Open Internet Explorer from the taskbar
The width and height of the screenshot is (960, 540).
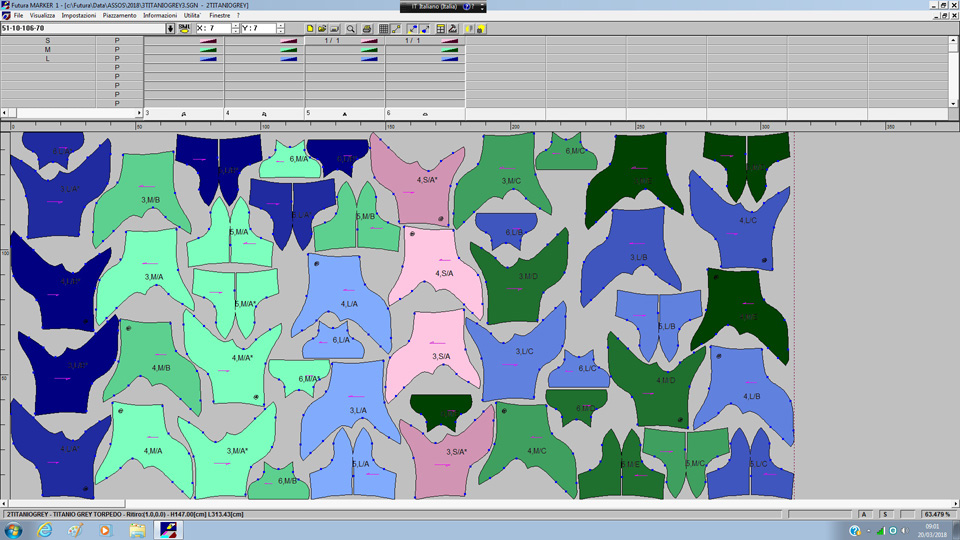click(45, 530)
